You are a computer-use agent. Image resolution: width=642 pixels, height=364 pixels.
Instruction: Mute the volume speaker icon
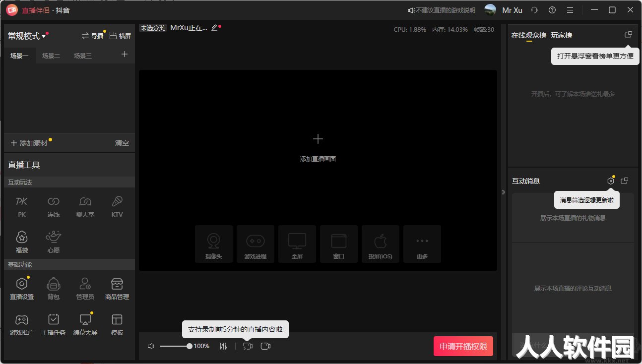[151, 346]
